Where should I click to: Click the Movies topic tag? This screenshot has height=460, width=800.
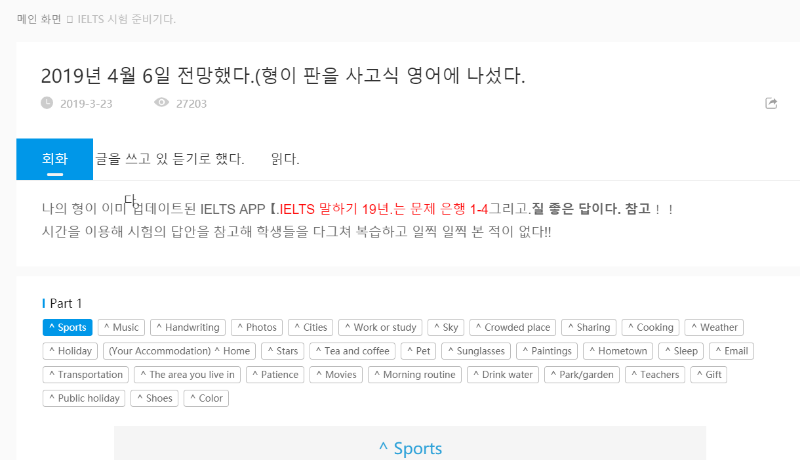(x=336, y=374)
